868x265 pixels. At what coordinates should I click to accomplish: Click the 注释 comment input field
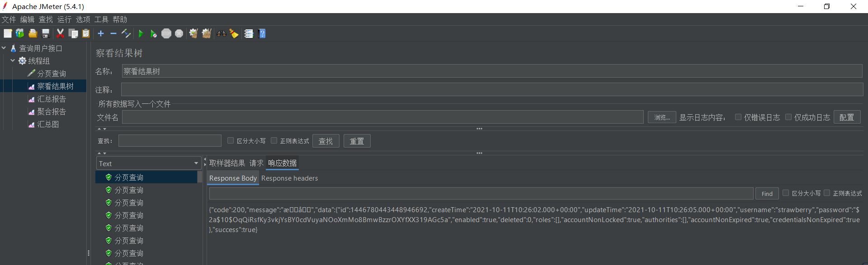coord(492,89)
